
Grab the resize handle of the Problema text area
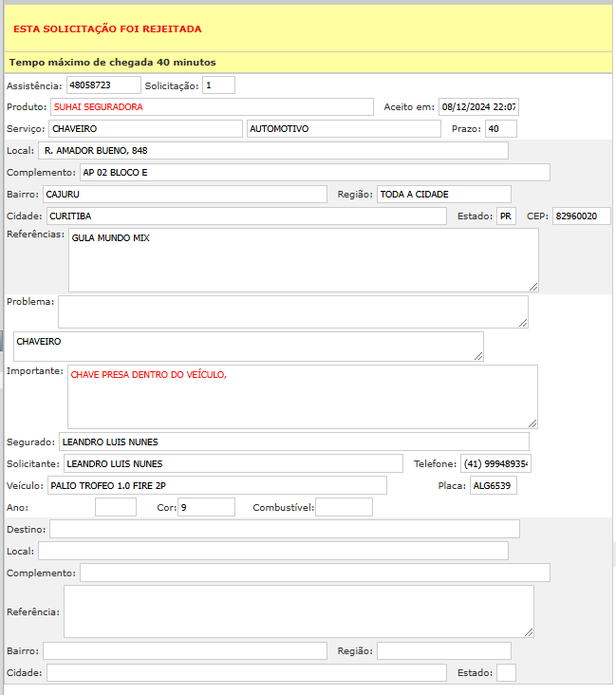click(x=523, y=323)
